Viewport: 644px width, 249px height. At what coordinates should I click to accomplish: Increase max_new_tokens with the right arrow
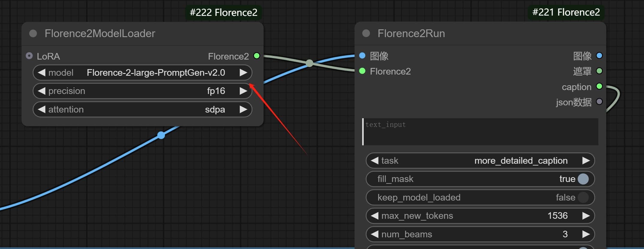586,216
